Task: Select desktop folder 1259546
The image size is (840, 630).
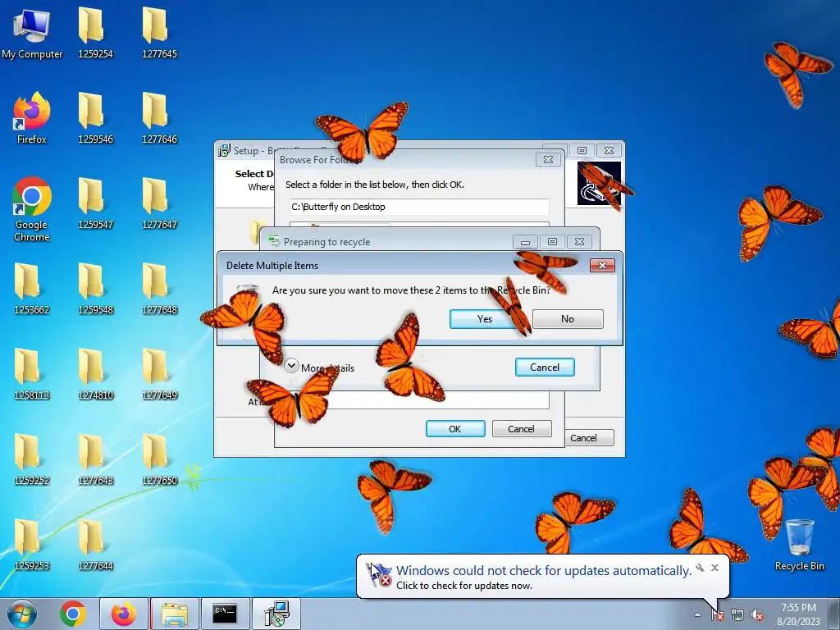Action: coord(95,119)
